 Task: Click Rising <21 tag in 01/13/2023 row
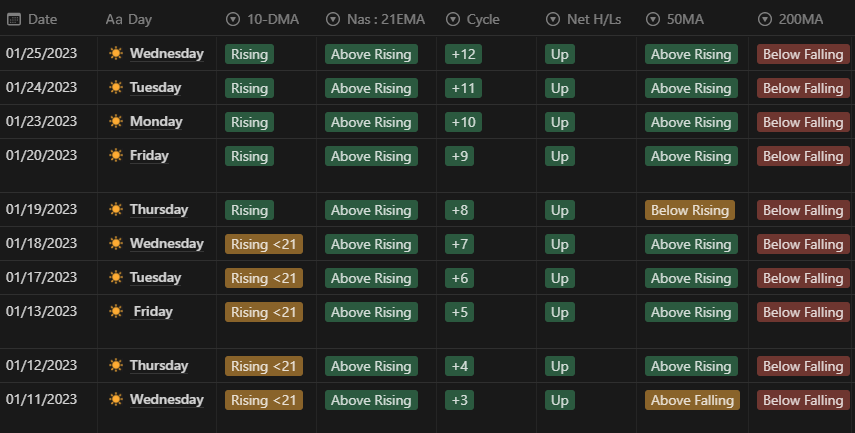[264, 312]
